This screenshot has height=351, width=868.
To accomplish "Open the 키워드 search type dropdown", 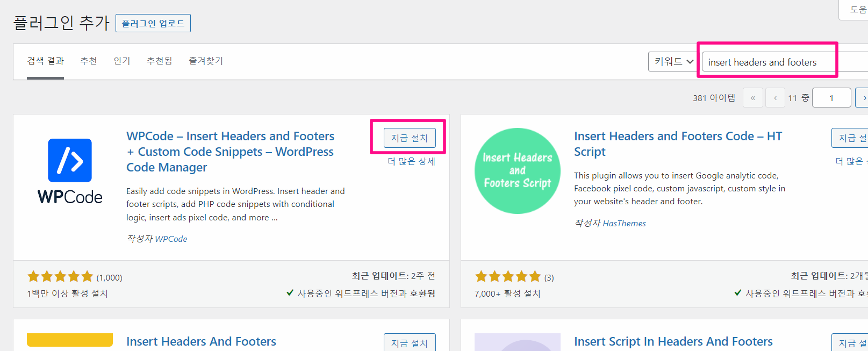I will 673,61.
